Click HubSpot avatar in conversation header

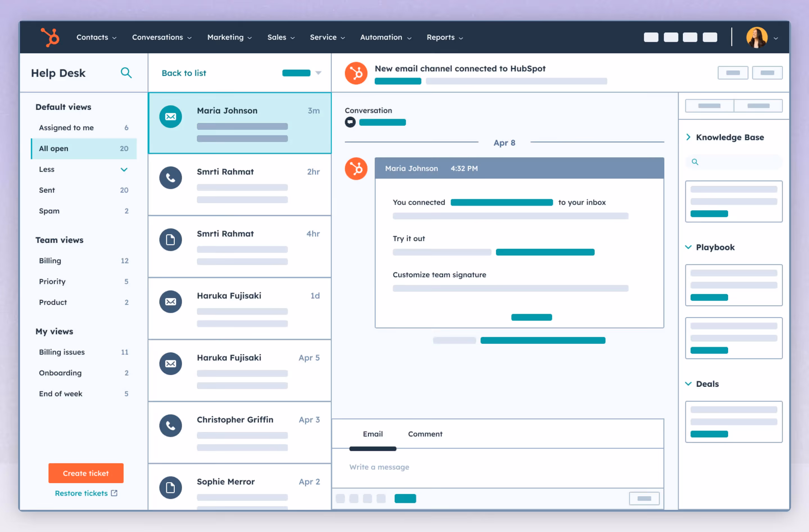(x=356, y=73)
